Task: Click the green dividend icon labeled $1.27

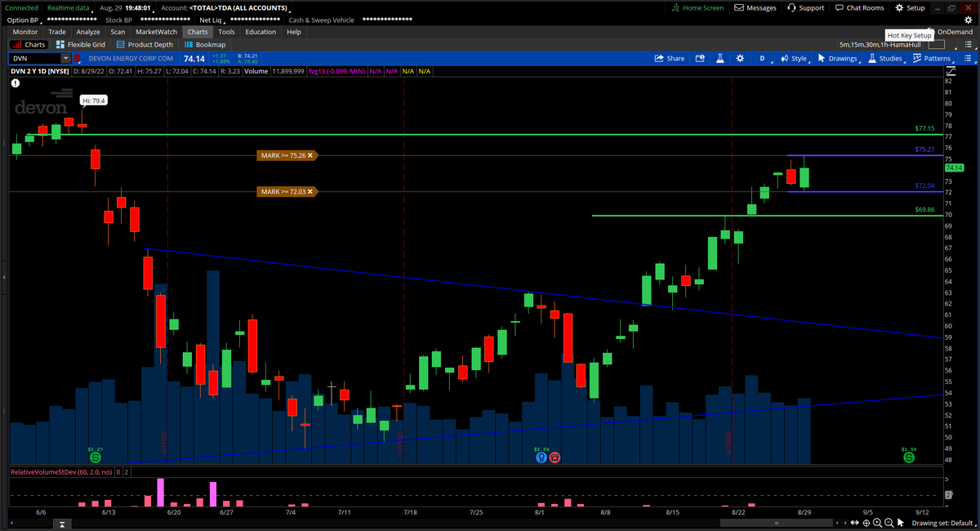Action: pyautogui.click(x=96, y=457)
